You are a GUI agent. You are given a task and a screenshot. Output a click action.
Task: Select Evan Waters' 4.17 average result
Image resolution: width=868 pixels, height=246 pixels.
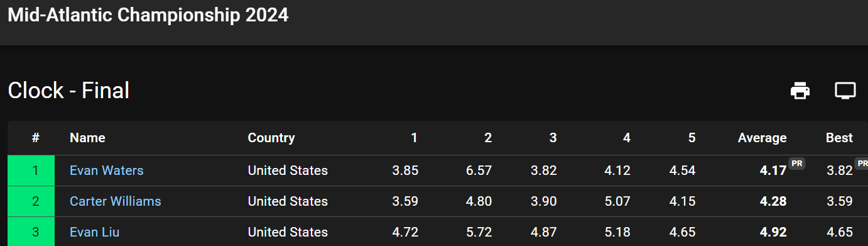[773, 171]
